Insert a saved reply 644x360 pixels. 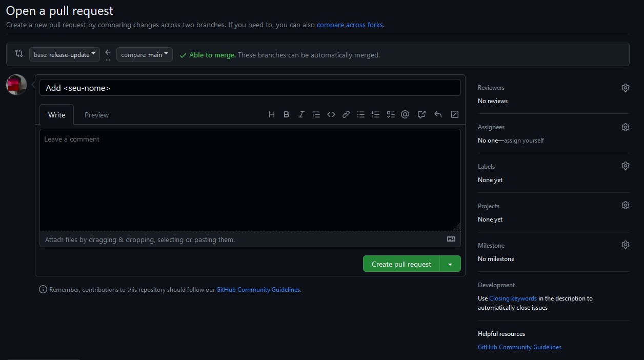(438, 114)
